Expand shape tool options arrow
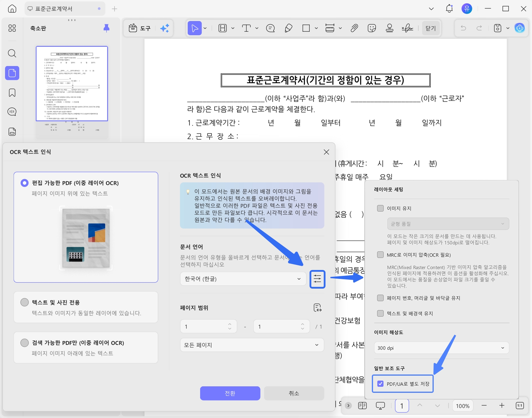The image size is (532, 418). (x=316, y=28)
